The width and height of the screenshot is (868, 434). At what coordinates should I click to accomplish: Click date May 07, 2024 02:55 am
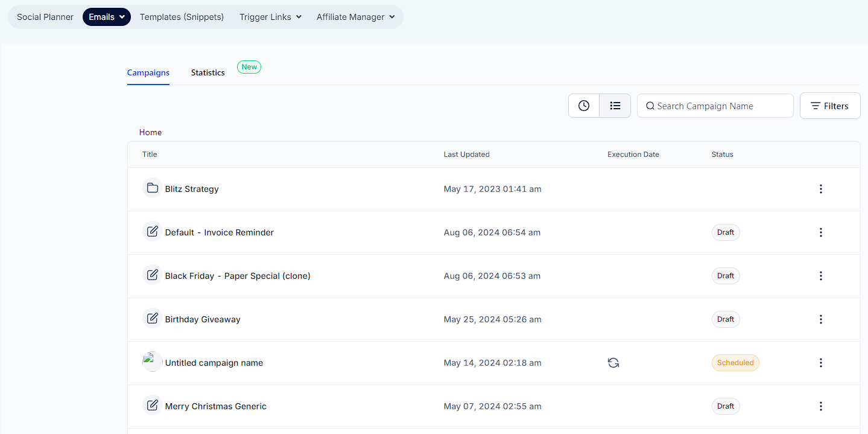pyautogui.click(x=493, y=406)
